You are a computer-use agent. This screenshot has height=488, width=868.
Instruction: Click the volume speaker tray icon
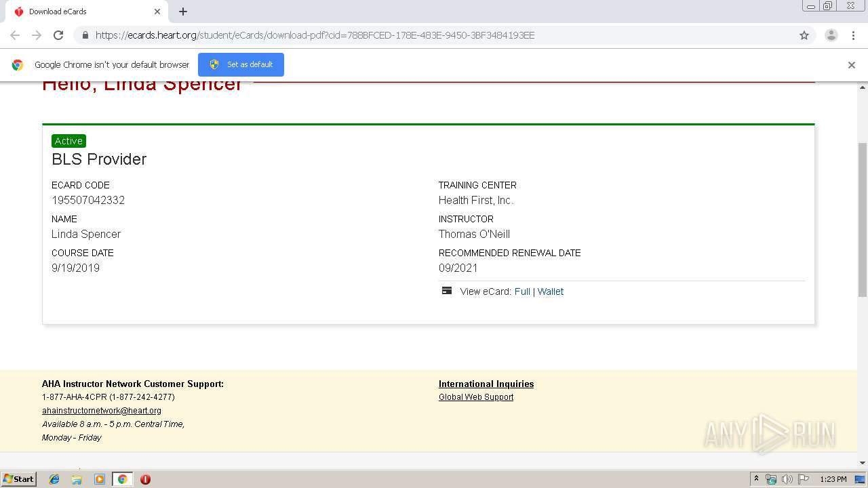(x=787, y=479)
